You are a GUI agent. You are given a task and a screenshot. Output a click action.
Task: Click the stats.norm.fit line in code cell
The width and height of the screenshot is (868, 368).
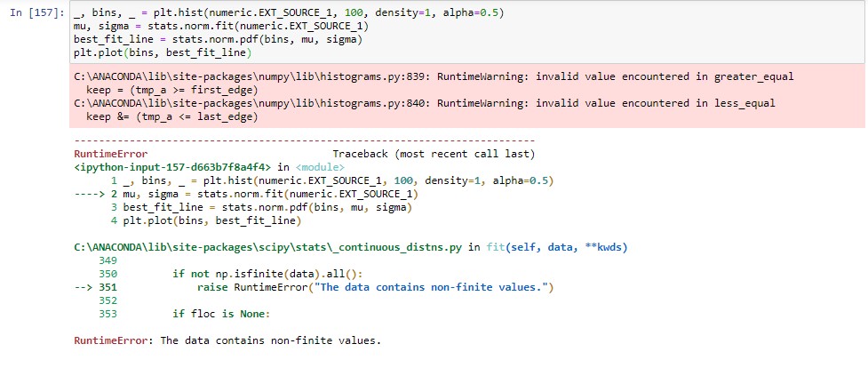(x=220, y=26)
